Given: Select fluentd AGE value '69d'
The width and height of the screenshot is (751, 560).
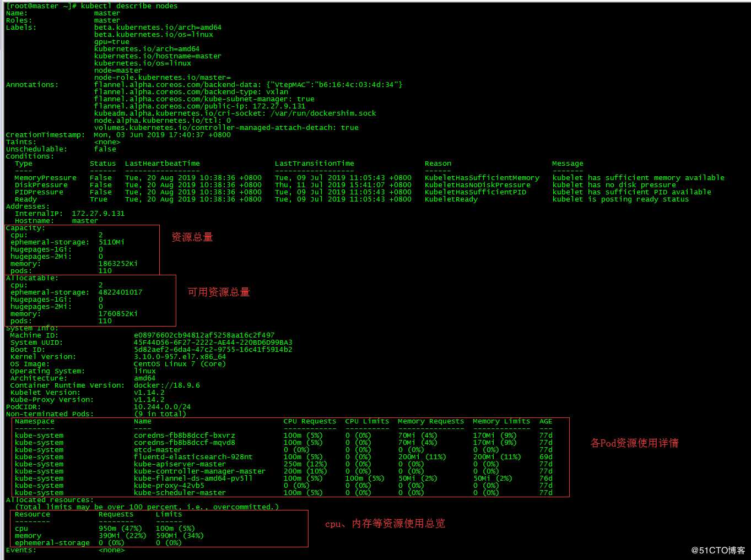Looking at the screenshot, I should (x=545, y=457).
